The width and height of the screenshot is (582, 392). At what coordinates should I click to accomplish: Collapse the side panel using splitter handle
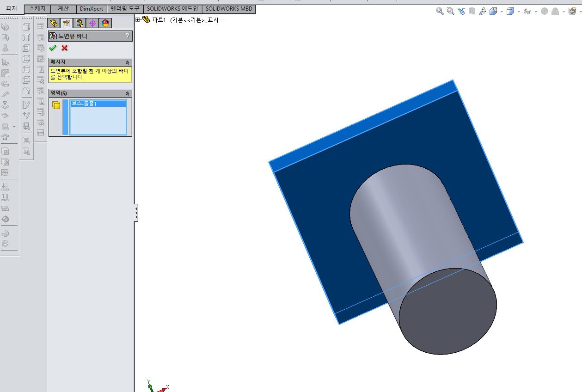tap(136, 213)
